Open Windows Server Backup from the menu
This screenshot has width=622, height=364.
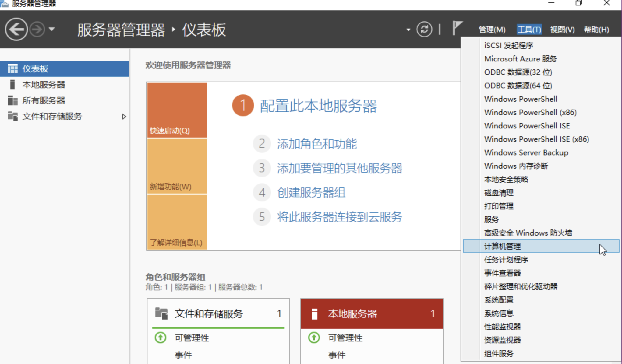pos(541,152)
